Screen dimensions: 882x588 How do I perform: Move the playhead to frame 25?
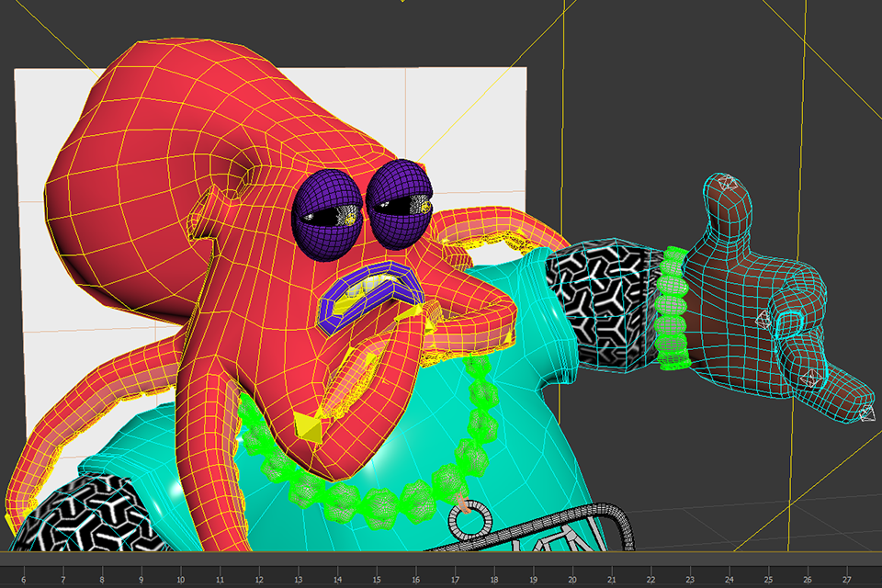(x=768, y=579)
